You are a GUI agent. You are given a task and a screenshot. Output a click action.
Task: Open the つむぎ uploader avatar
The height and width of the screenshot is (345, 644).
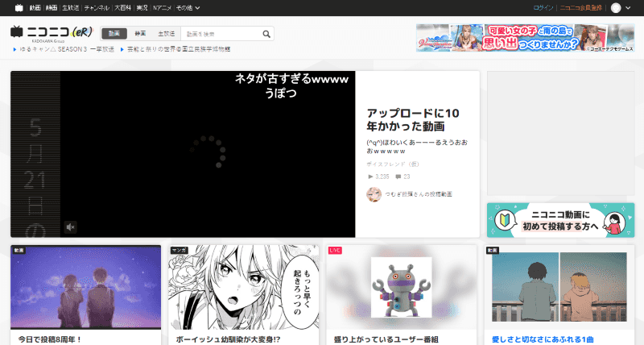click(x=374, y=194)
